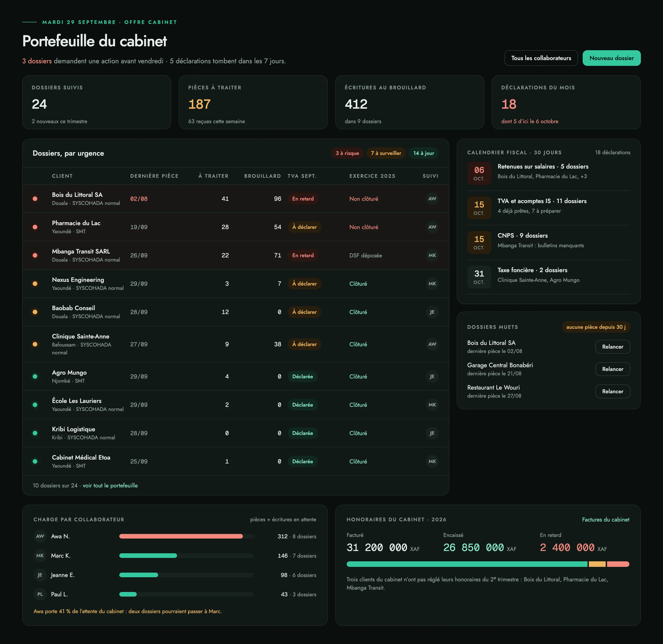Image resolution: width=663 pixels, height=644 pixels.
Task: Click the JE avatar in Kribi Logistique row
Action: coord(432,433)
